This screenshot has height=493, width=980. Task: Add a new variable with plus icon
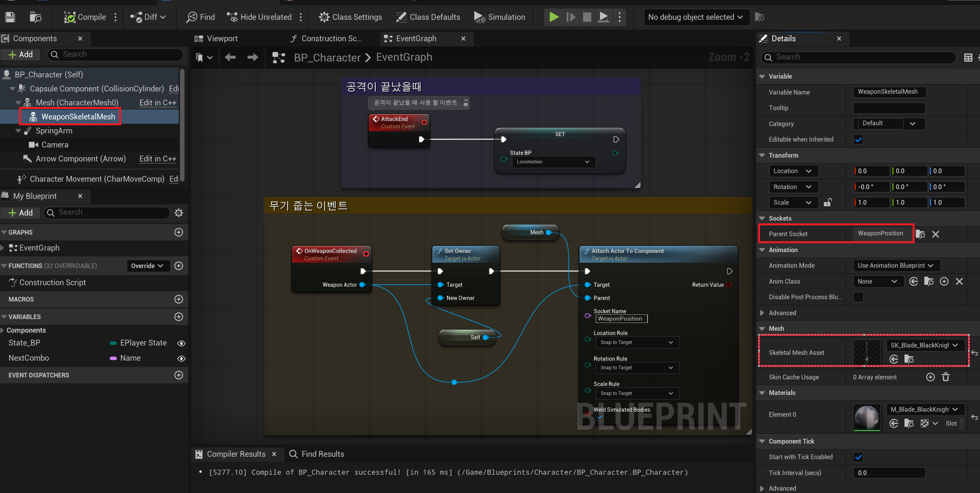click(179, 317)
